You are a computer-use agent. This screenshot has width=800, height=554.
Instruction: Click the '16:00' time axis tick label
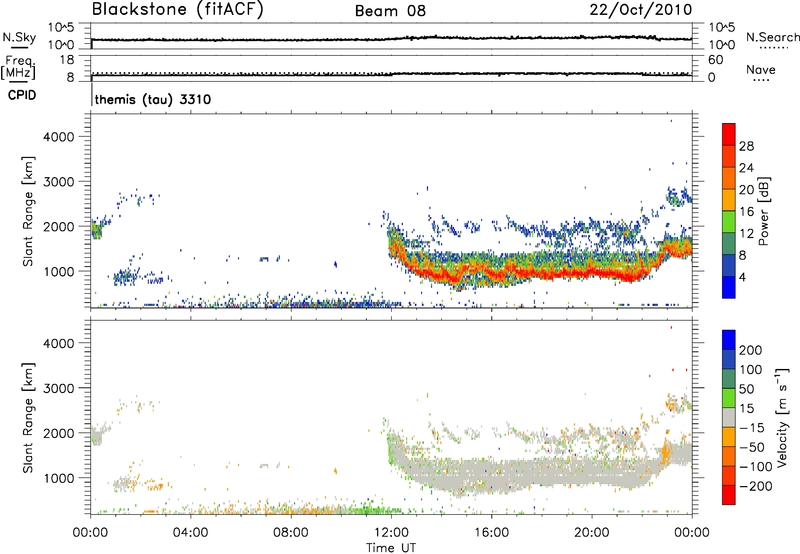491,533
